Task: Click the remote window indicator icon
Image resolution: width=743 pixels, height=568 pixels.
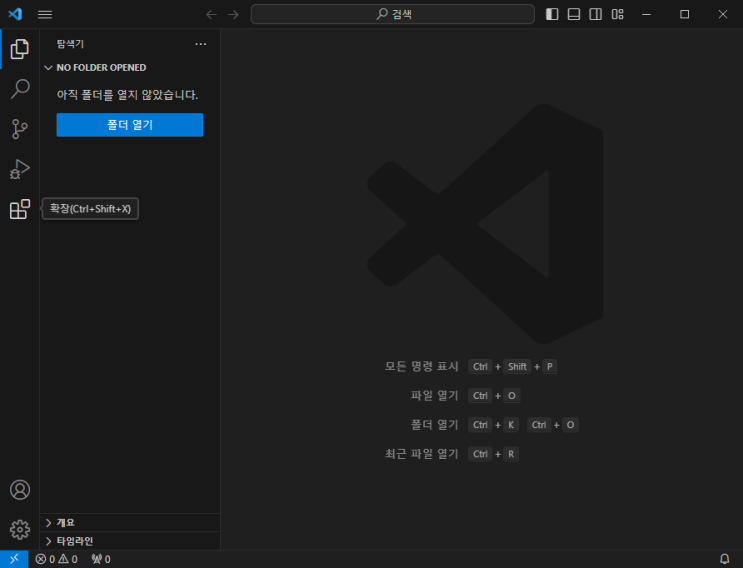Action: coord(14,559)
